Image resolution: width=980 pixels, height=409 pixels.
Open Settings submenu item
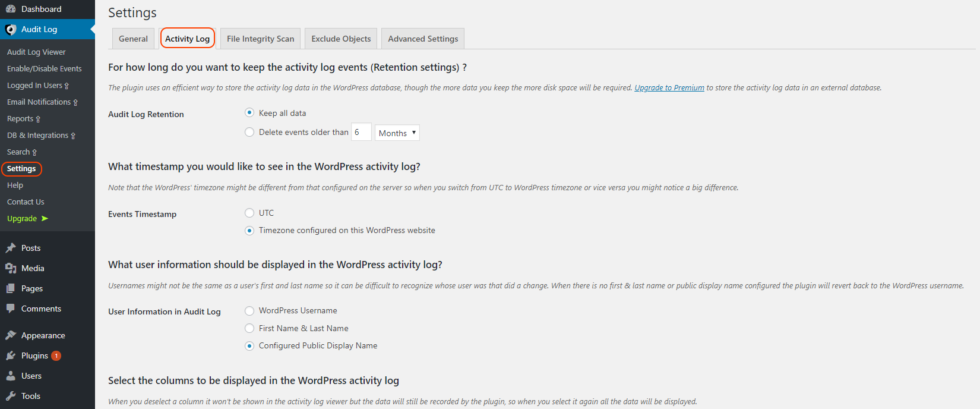pos(21,169)
